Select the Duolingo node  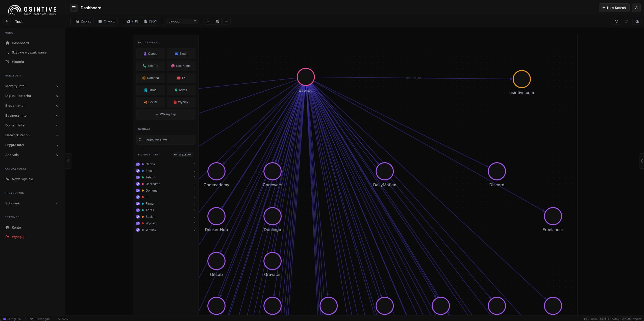point(273,216)
